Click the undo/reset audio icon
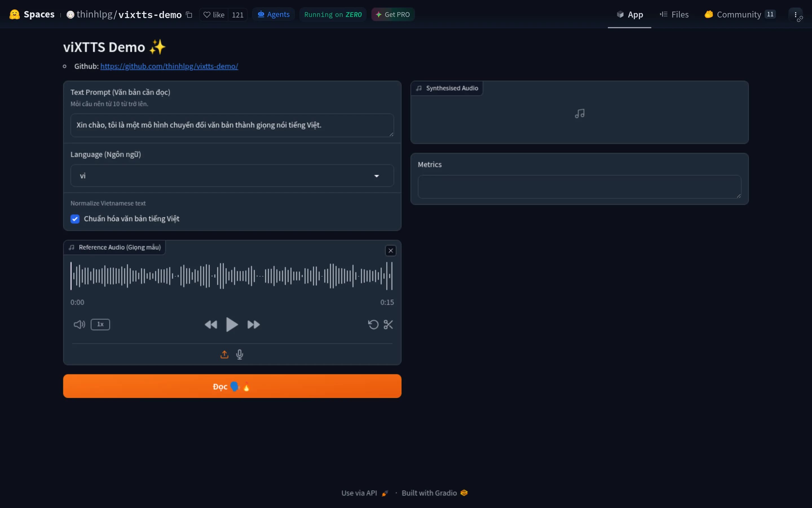Screen dimensions: 812x508 373,325
